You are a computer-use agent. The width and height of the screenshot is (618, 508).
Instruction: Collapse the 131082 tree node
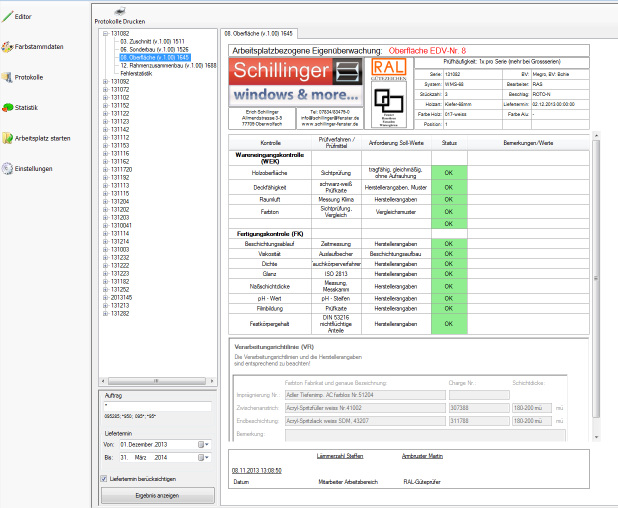pyautogui.click(x=105, y=33)
